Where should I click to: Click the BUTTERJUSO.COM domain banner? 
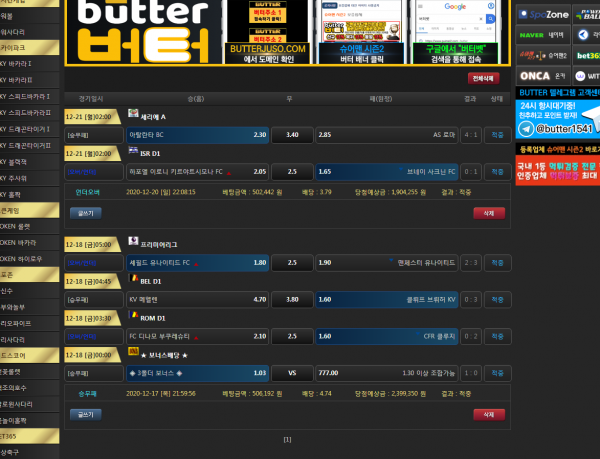point(266,32)
